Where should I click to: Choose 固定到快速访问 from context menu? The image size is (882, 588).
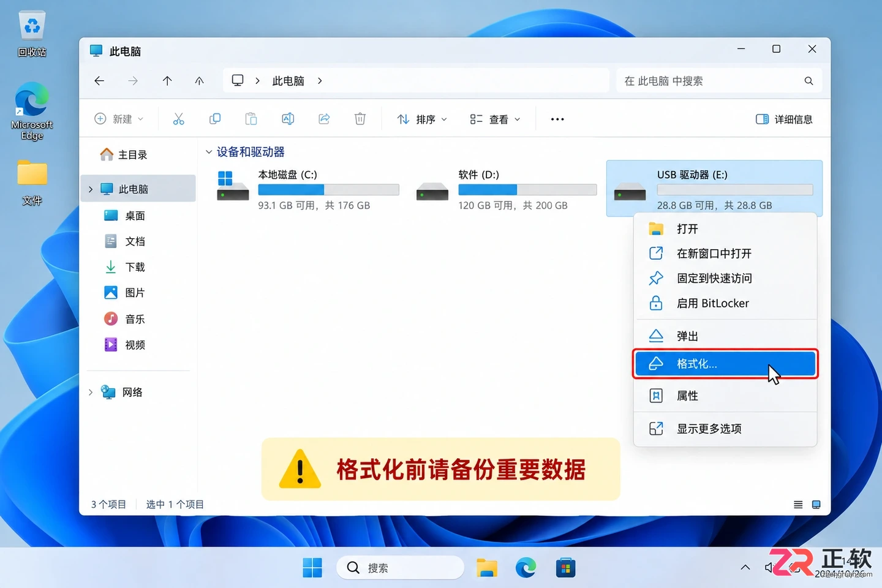pos(725,278)
